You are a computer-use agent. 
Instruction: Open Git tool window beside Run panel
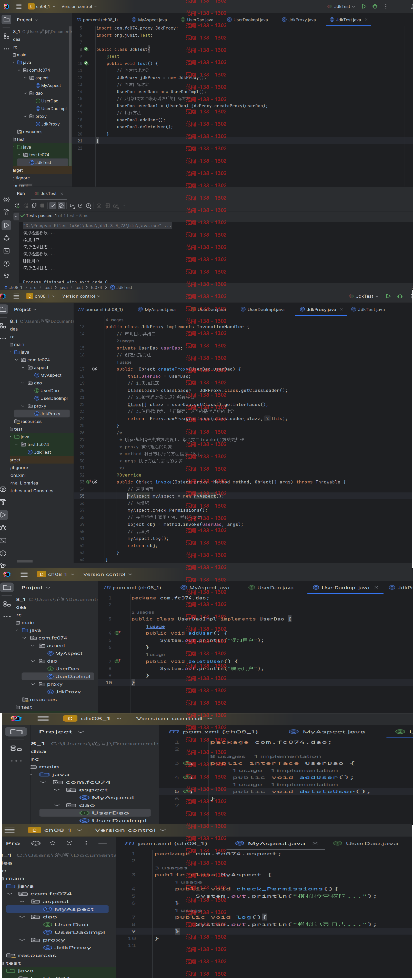(6, 276)
